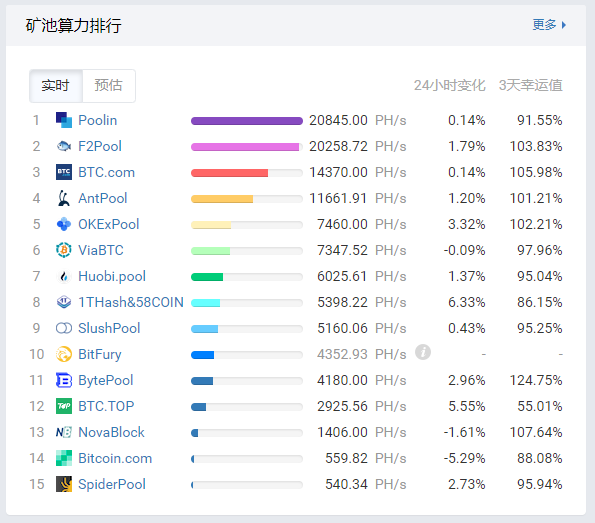Switch to the 预估 tab
The height and width of the screenshot is (523, 595).
click(109, 86)
